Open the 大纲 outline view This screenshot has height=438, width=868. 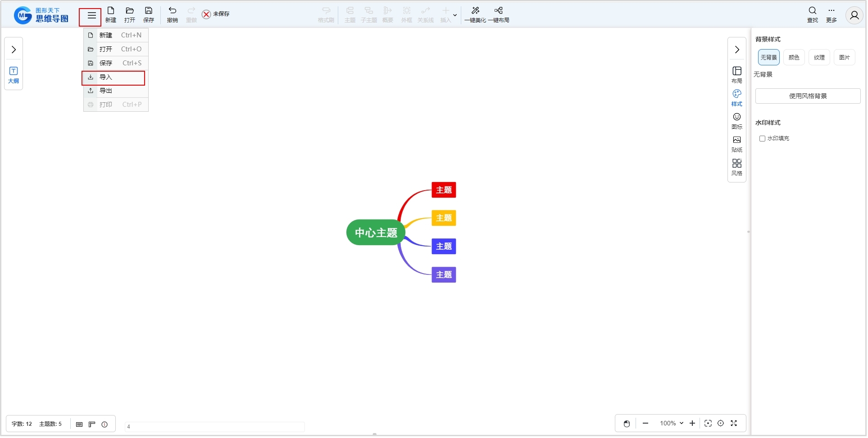14,75
